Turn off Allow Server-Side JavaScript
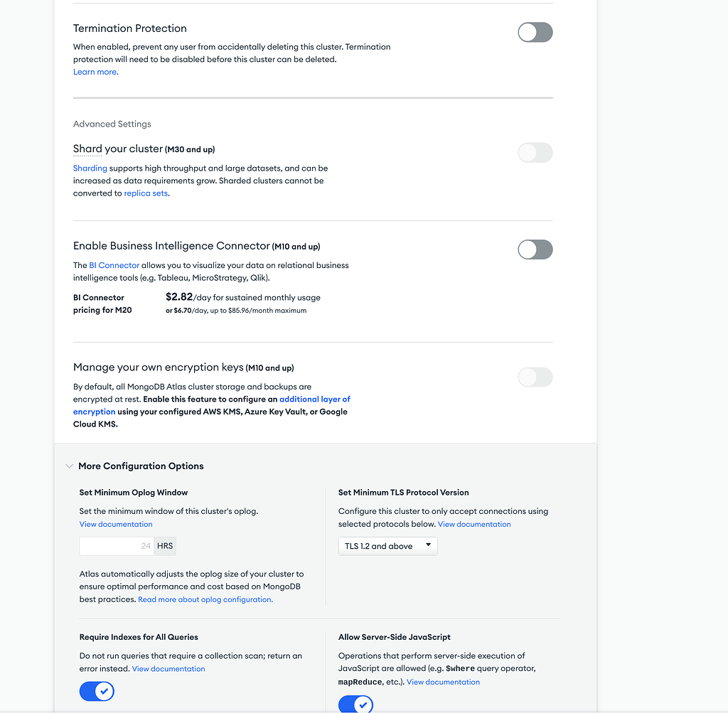Viewport: 728px width, 713px height. [x=355, y=704]
